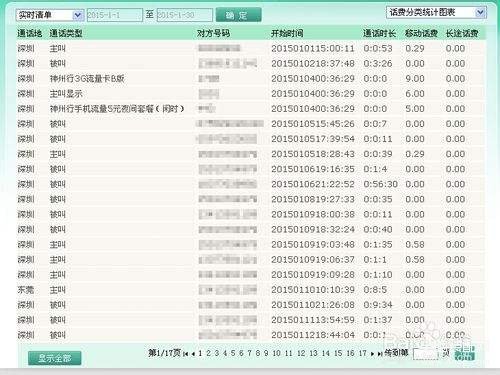Image resolution: width=500 pixels, height=375 pixels.
Task: Go to the first page arrow icon
Action: 186,354
